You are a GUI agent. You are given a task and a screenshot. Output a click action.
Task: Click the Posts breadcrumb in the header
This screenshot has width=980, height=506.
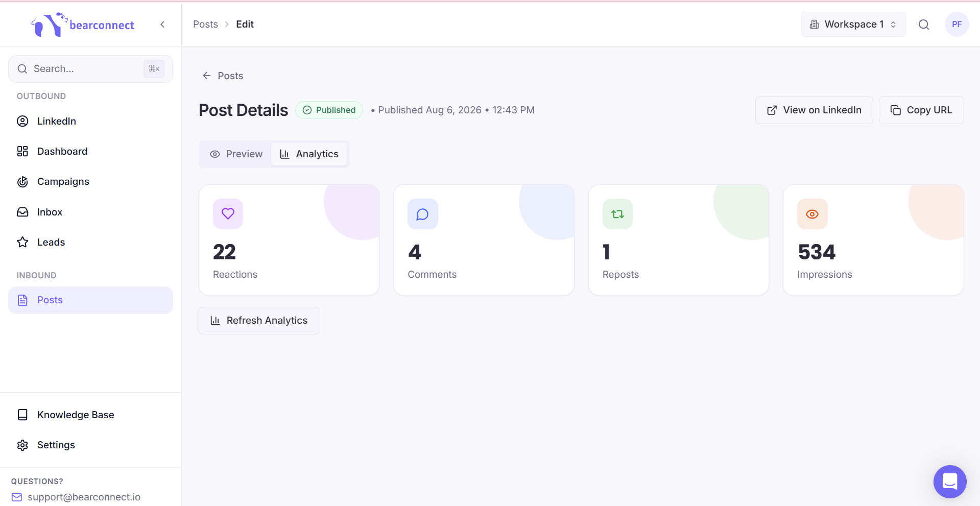(x=205, y=25)
